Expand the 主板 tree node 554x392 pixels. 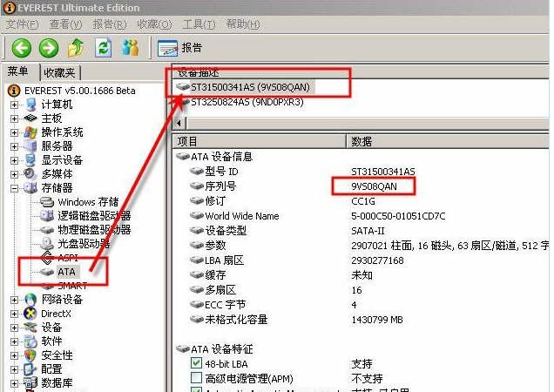(x=14, y=118)
